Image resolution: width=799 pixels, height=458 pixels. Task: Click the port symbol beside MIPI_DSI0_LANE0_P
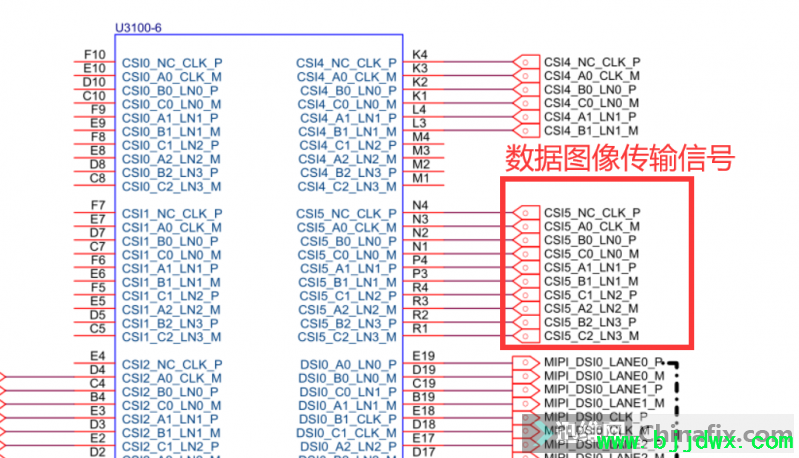click(x=526, y=363)
